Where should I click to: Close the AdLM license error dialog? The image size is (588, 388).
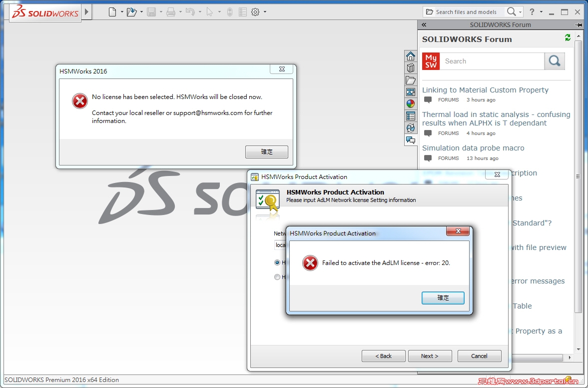click(458, 231)
